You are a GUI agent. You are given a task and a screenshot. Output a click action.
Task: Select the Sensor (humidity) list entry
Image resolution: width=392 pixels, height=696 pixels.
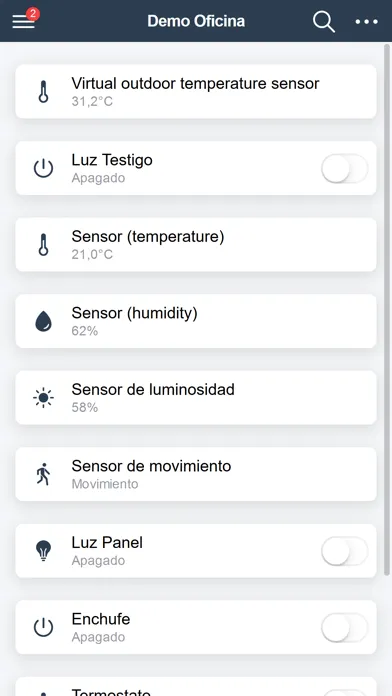196,321
